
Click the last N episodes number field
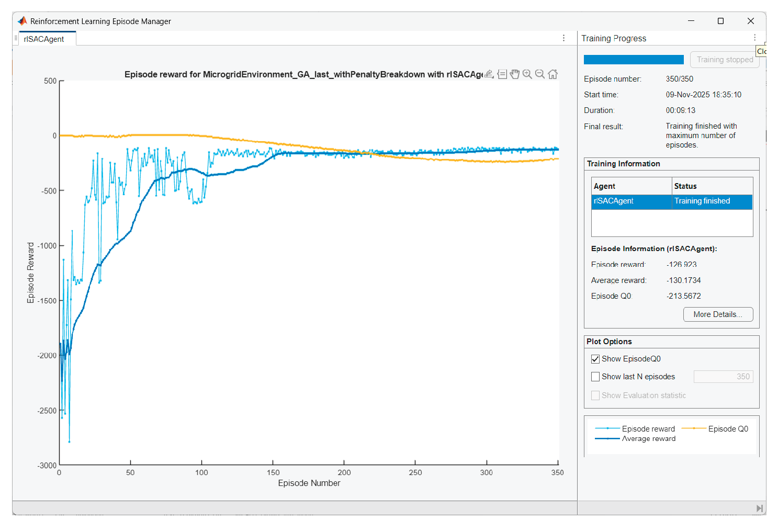(x=723, y=377)
